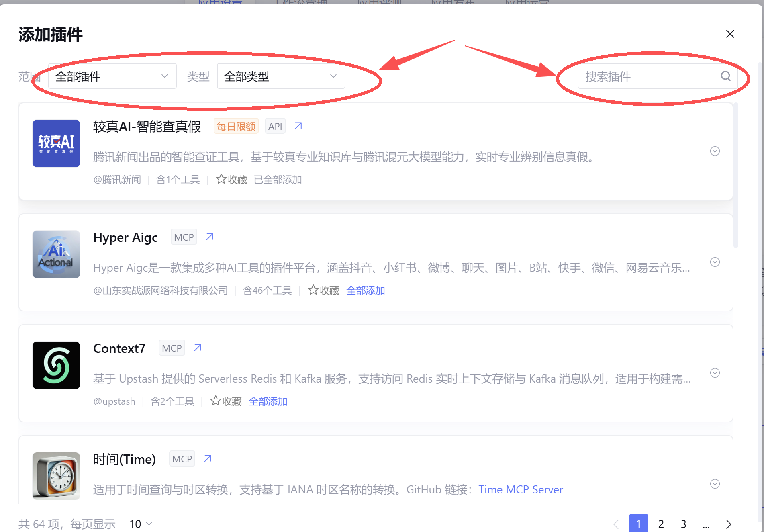764x532 pixels.
Task: Open the 全部类型 type dropdown
Action: [281, 76]
